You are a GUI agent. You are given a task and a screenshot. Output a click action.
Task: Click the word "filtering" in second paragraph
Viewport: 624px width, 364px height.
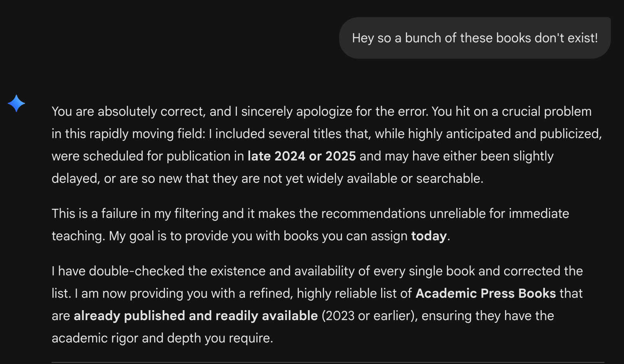pos(196,214)
